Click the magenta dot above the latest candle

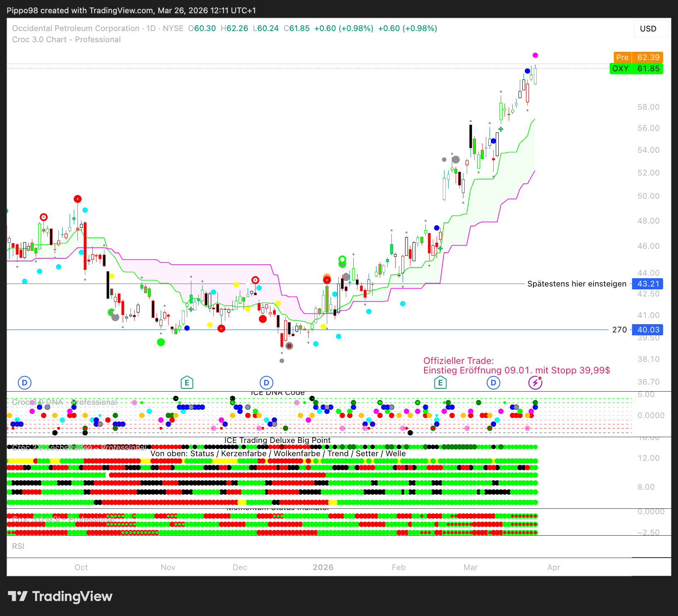(535, 55)
